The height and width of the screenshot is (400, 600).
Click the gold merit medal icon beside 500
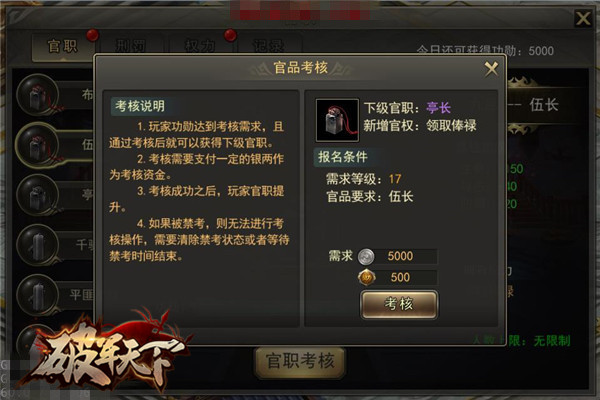[367, 278]
